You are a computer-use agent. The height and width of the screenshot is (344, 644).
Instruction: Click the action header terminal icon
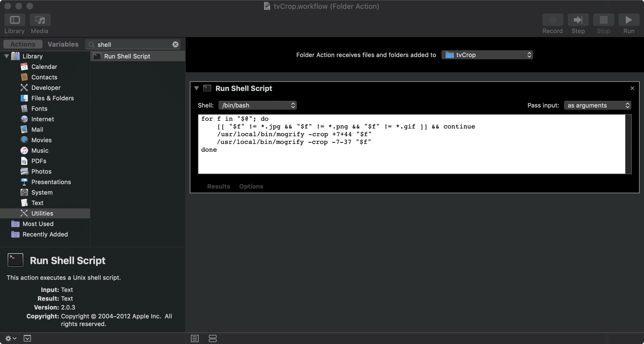[x=207, y=88]
